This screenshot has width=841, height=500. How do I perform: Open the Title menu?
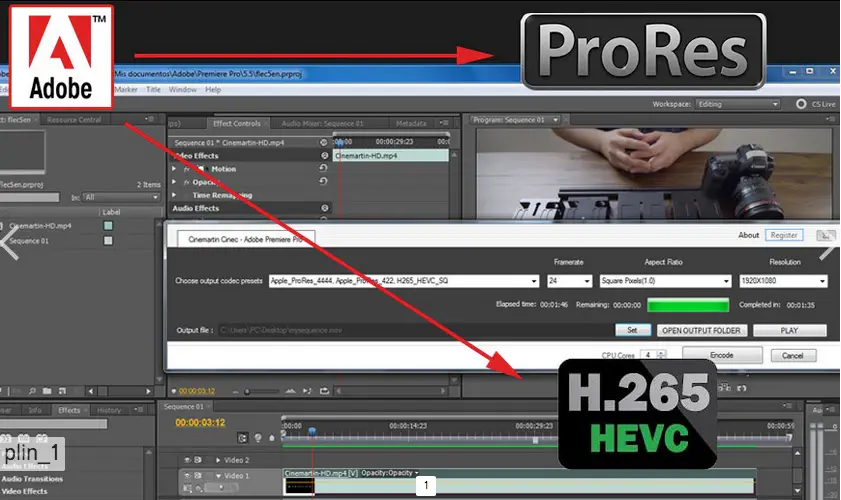tap(153, 90)
